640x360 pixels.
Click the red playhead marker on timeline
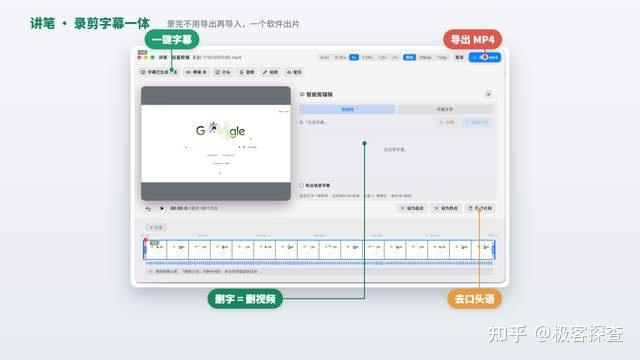pyautogui.click(x=145, y=240)
